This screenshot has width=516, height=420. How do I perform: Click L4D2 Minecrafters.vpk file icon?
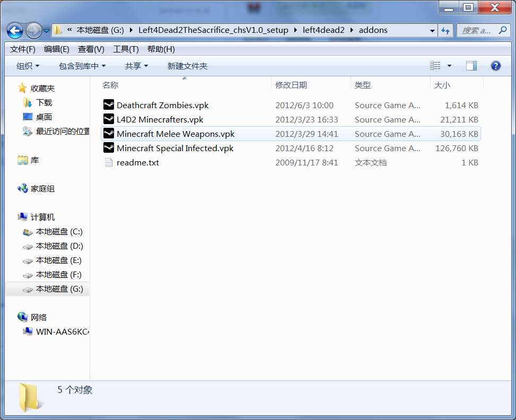coord(109,119)
